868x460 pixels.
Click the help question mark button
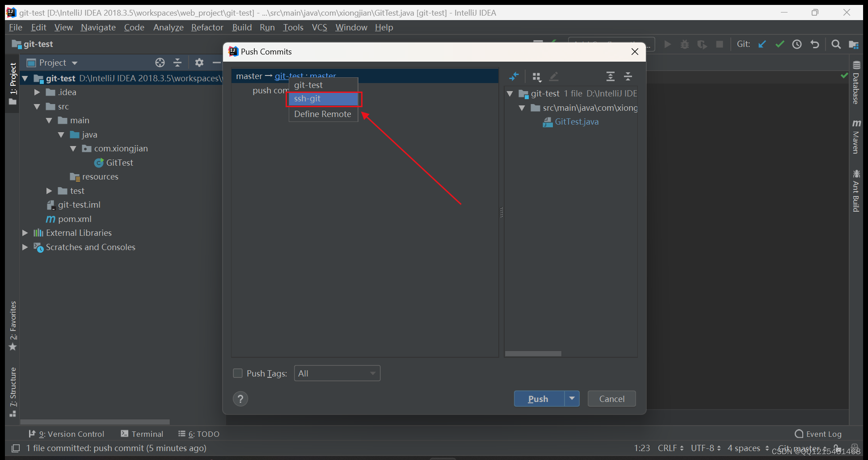tap(240, 399)
